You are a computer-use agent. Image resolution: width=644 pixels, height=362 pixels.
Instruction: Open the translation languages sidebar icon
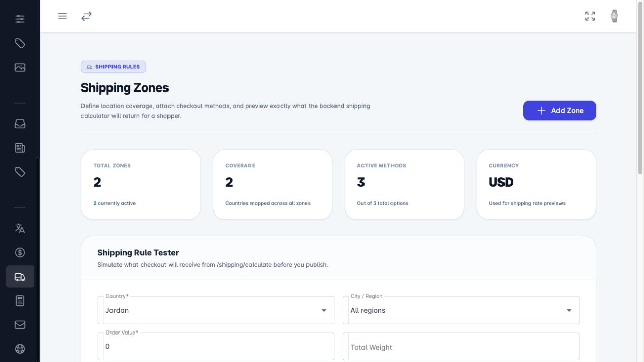point(20,228)
